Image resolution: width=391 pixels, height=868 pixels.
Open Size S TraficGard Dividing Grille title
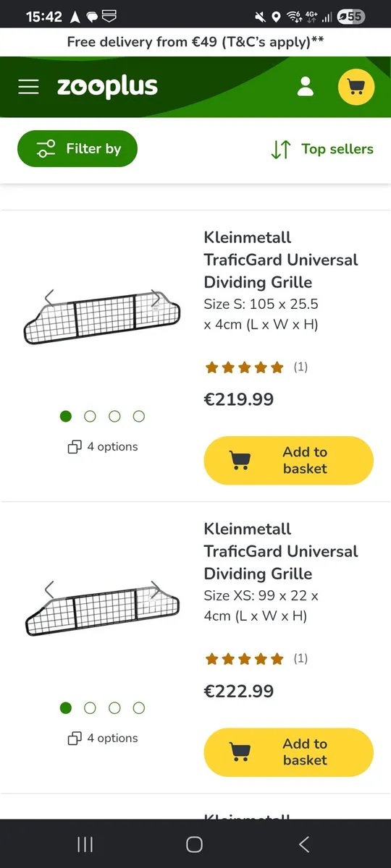281,260
